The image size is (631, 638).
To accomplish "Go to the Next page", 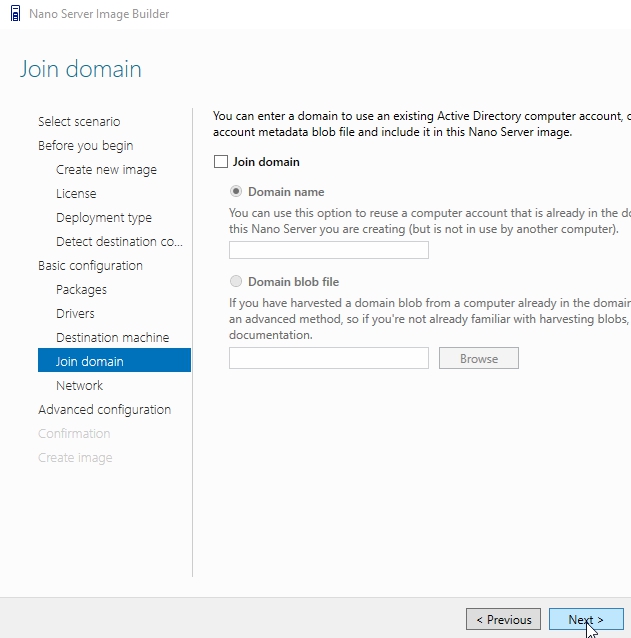I will (586, 620).
